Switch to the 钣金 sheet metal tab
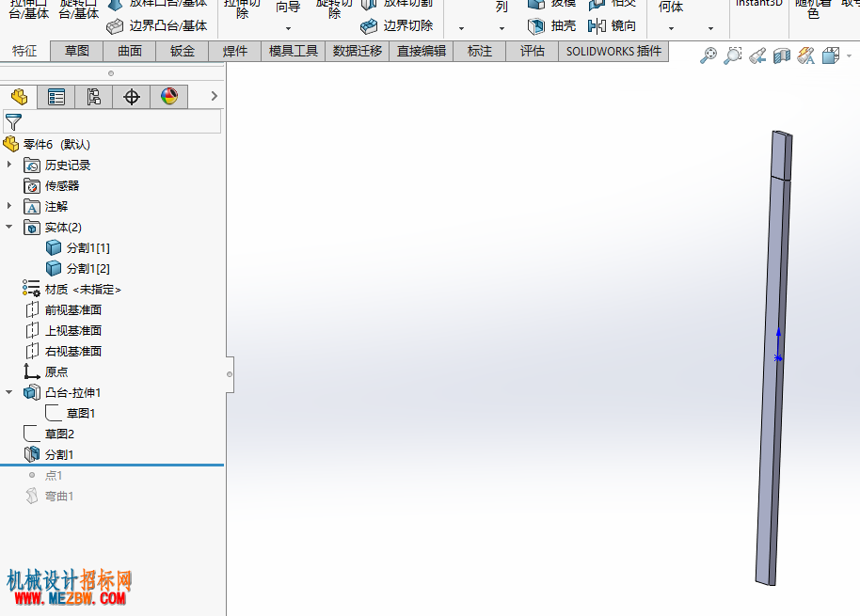Viewport: 860px width, 616px height. (x=183, y=52)
